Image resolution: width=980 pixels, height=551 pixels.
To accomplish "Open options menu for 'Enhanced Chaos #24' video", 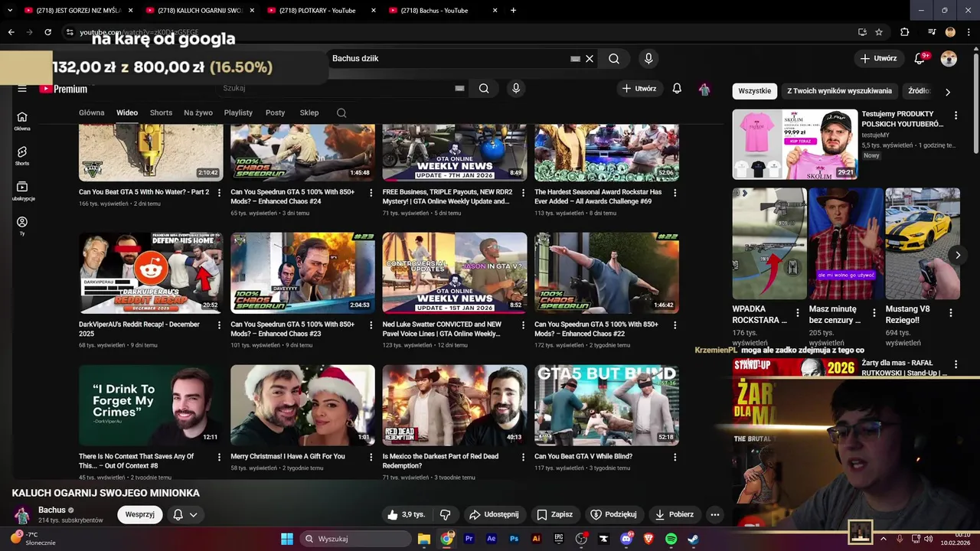I will 371,193.
